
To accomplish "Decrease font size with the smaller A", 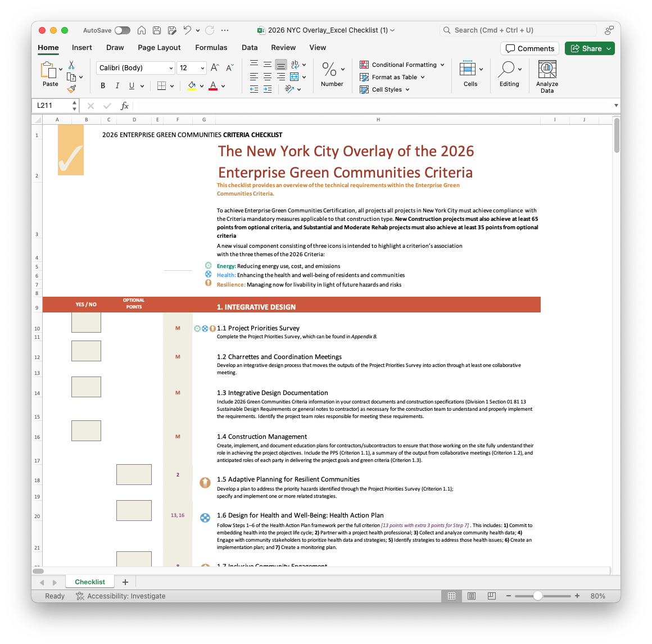I will coord(229,68).
